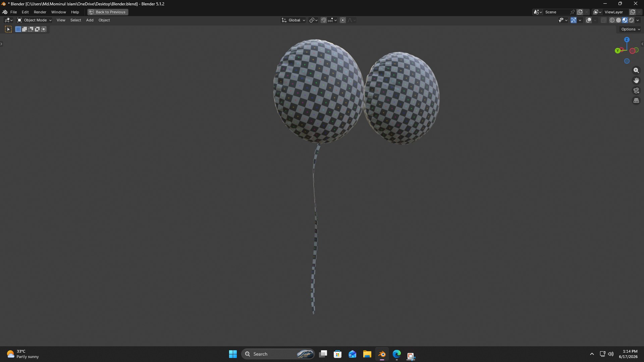644x362 pixels.
Task: Click the green Y axis on navigation gizmo
Action: pyautogui.click(x=618, y=51)
